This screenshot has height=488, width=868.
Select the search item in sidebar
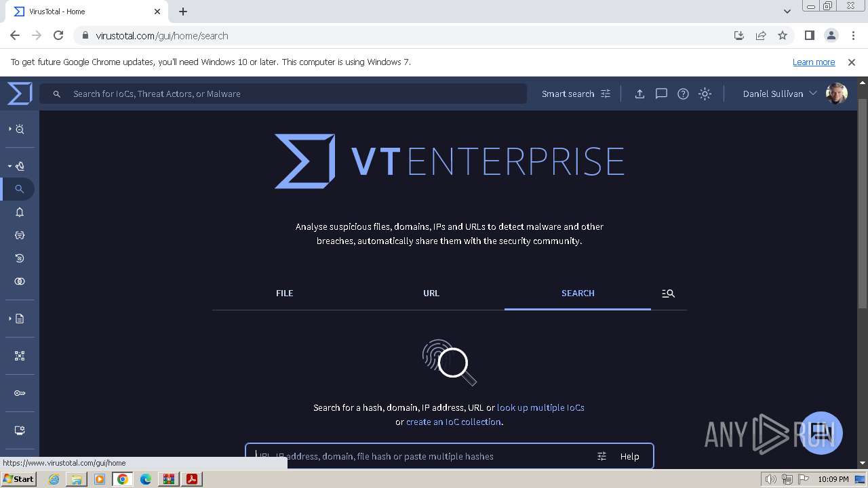point(20,189)
